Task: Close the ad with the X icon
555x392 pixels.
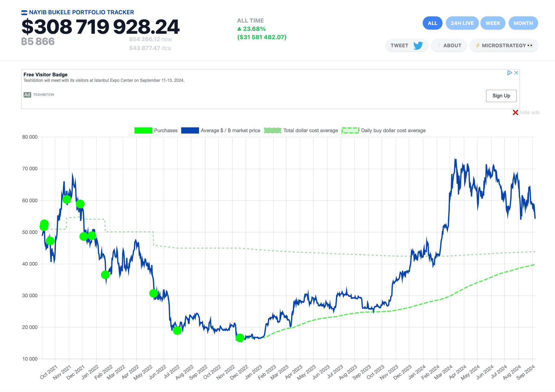Action: pos(516,73)
